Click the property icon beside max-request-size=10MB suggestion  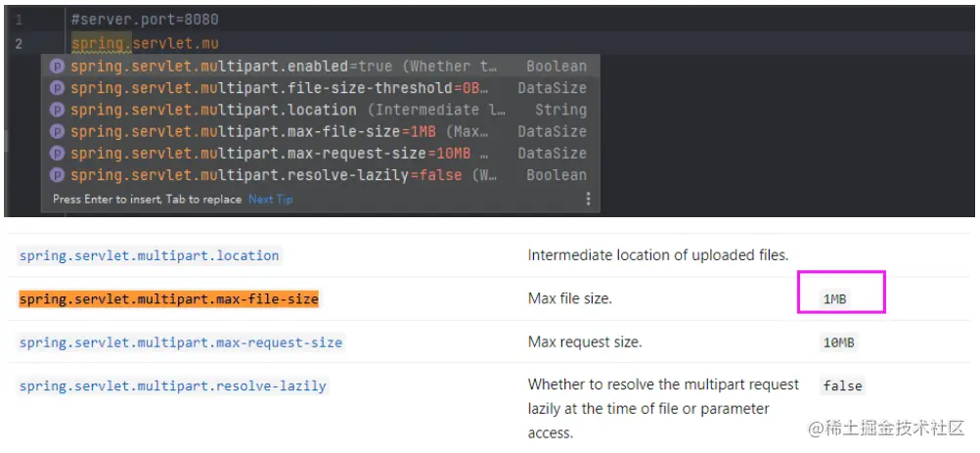tap(57, 153)
